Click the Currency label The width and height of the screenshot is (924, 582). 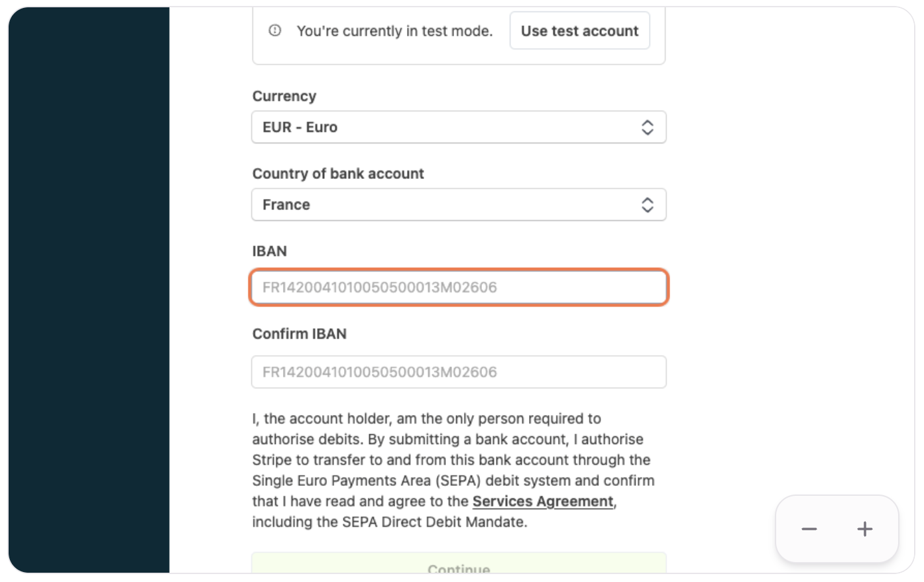click(284, 96)
